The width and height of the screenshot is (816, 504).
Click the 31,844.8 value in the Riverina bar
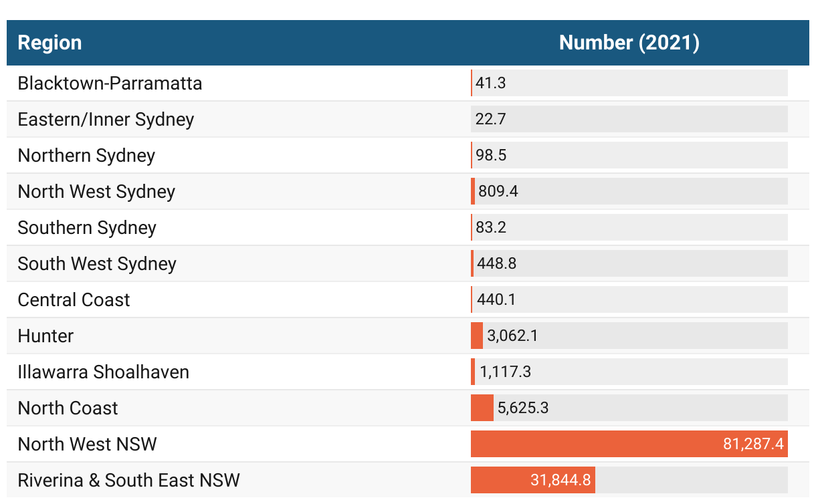tap(560, 481)
